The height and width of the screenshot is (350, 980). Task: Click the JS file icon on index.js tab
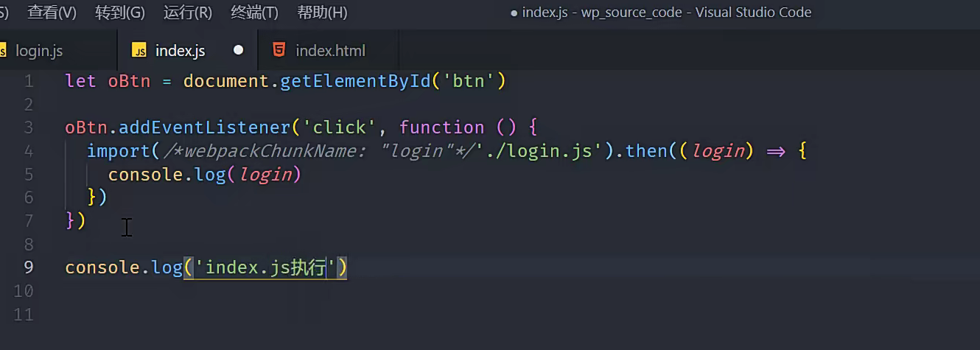[139, 50]
